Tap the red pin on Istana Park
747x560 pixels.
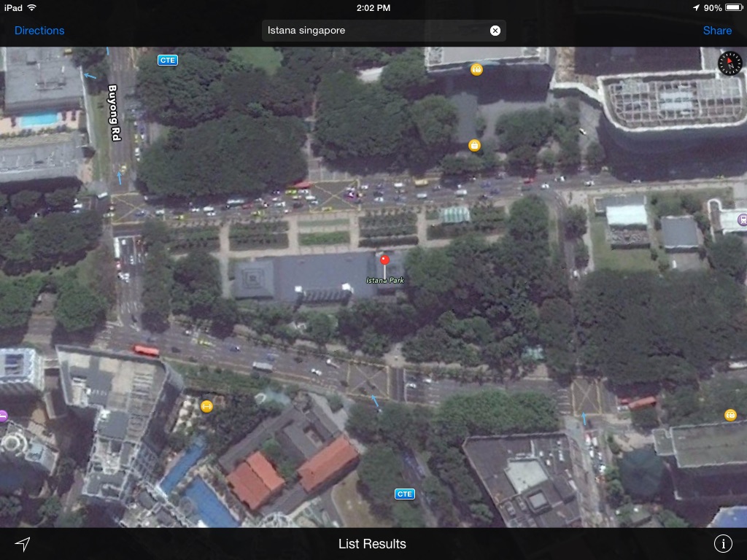pos(384,260)
